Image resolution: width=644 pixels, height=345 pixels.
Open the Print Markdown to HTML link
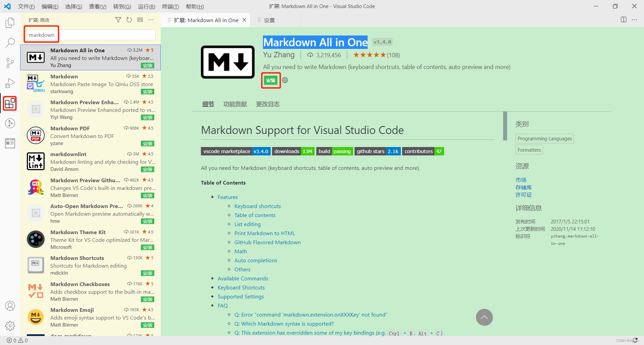265,233
